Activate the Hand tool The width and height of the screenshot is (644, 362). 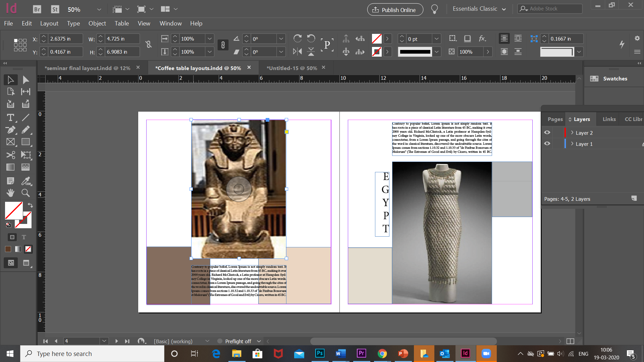(10, 193)
